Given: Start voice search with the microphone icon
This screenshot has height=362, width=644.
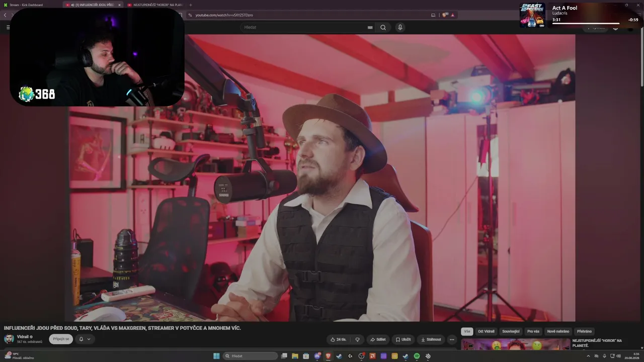Looking at the screenshot, I should pos(400,27).
